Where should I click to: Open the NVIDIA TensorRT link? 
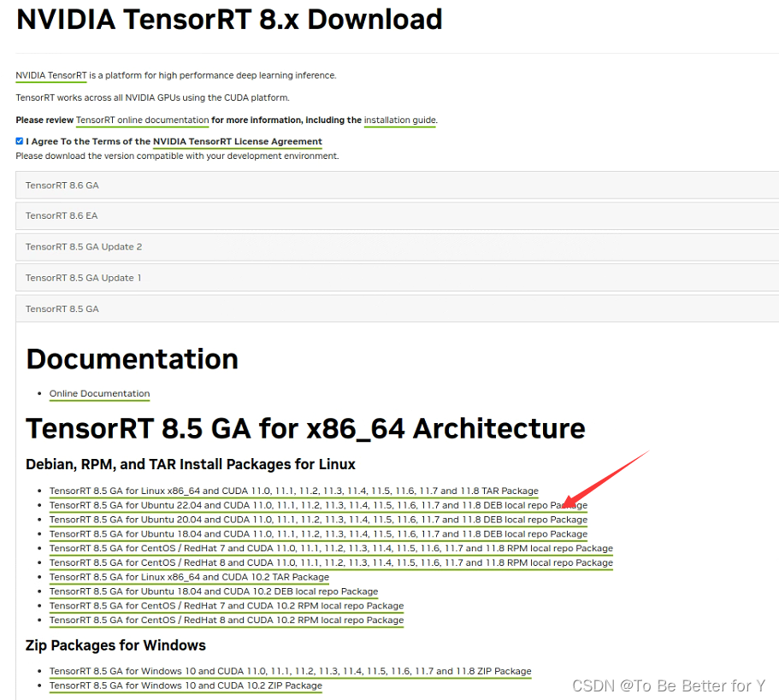click(50, 75)
